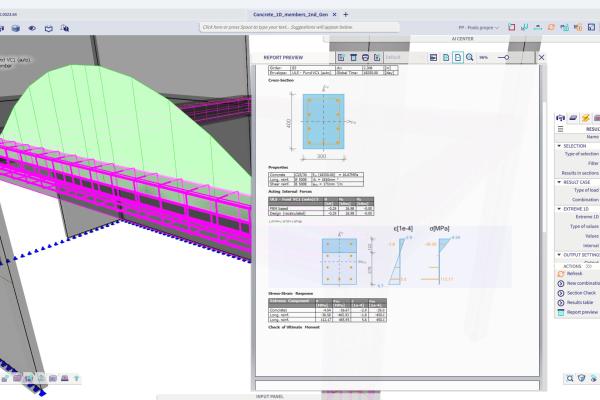
Task: Click the 'Results in sections' property row
Action: click(x=577, y=173)
